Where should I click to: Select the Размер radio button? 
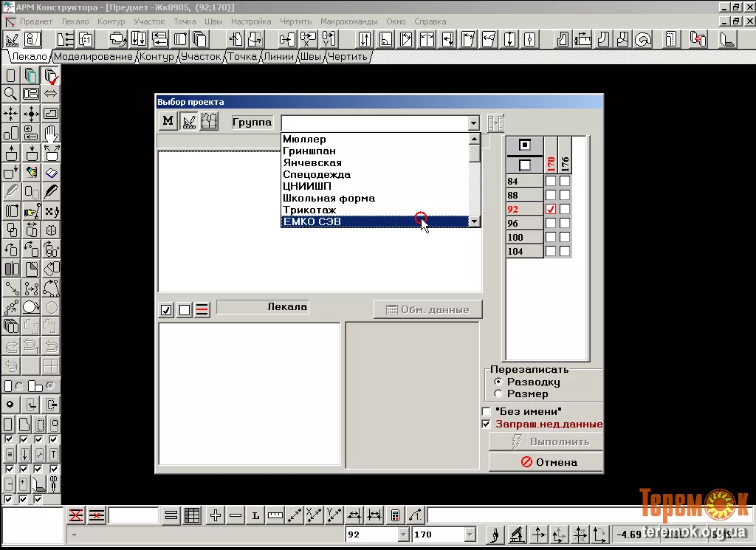[x=498, y=393]
